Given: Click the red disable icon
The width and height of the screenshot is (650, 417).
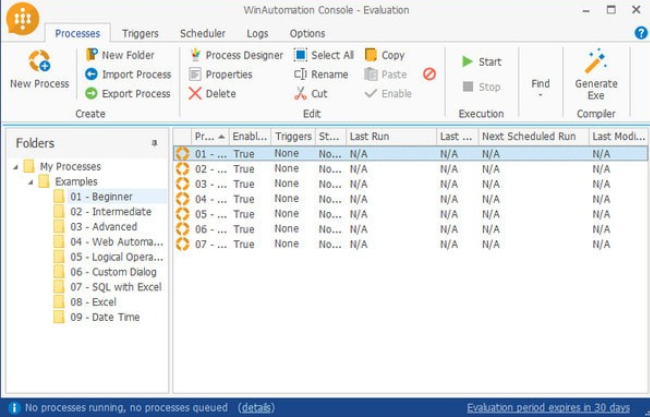Looking at the screenshot, I should 429,74.
